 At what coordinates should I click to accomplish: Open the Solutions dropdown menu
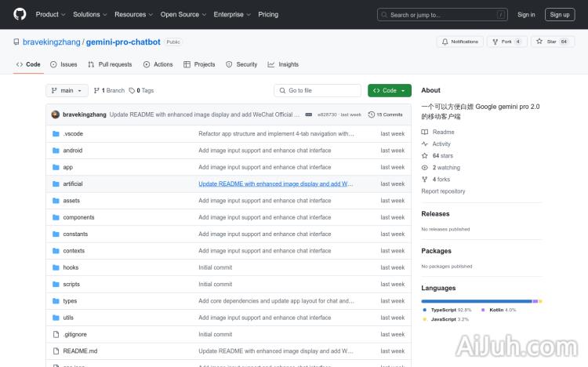[x=90, y=14]
